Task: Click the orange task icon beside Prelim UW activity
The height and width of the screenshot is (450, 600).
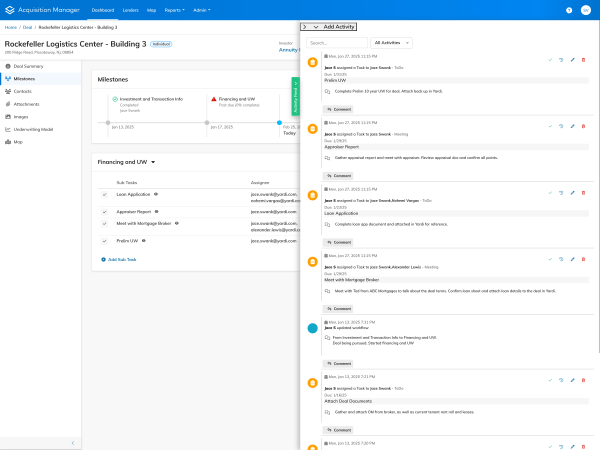Action: 313,62
